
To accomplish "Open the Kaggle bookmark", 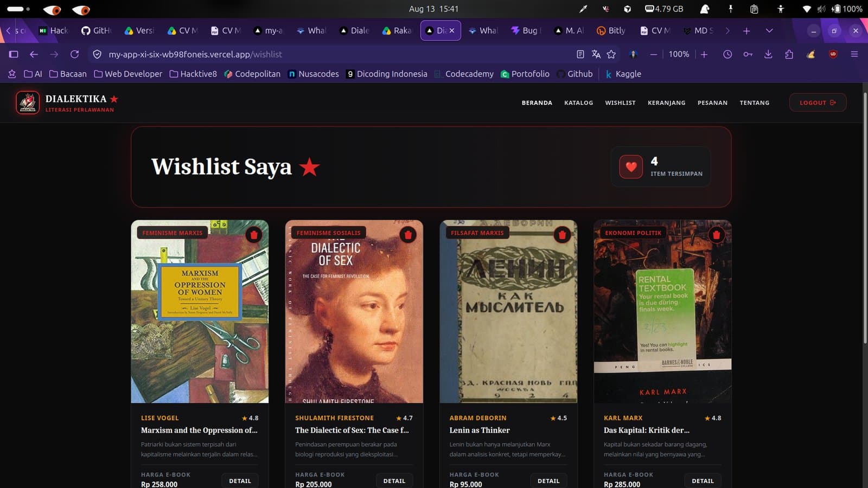I will (x=623, y=74).
